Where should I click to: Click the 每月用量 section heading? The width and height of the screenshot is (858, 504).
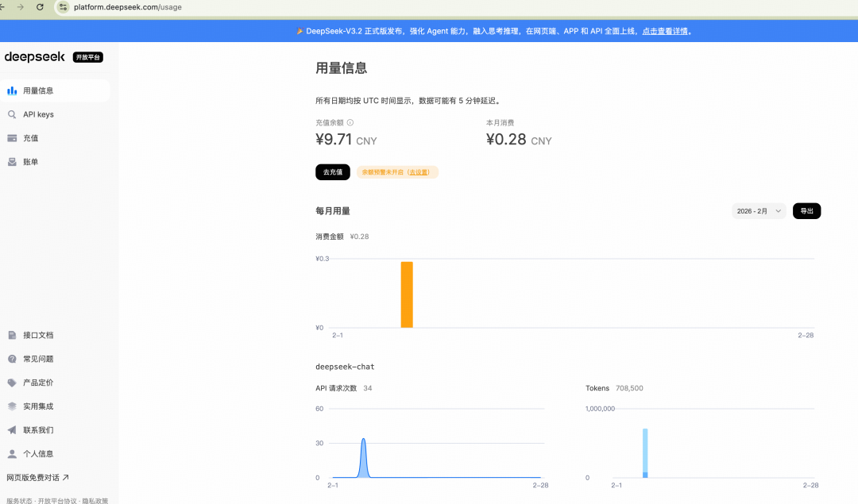pos(333,211)
